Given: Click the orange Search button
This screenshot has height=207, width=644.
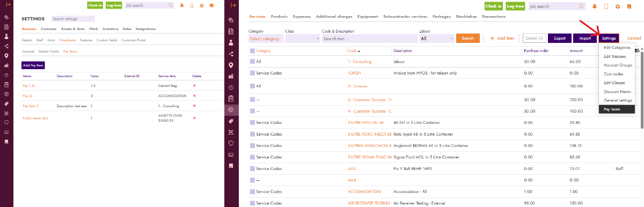Looking at the screenshot, I should pos(467,38).
